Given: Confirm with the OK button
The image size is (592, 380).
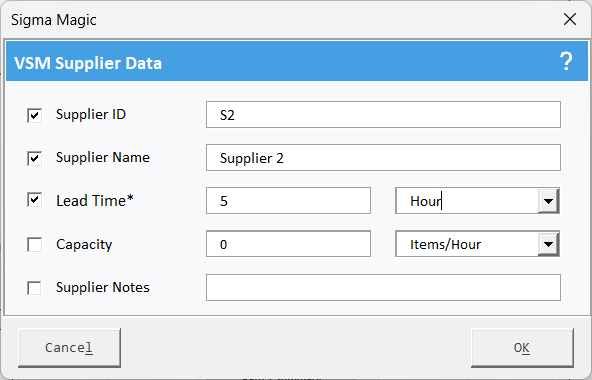Looking at the screenshot, I should pyautogui.click(x=522, y=348).
